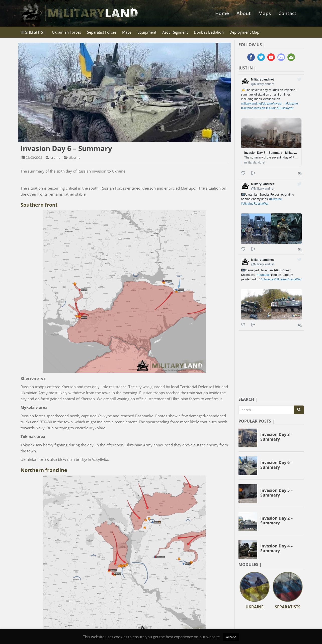Open the Invasion Day 6 – Summary title
Image resolution: width=322 pixels, height=644 pixels.
tap(66, 148)
